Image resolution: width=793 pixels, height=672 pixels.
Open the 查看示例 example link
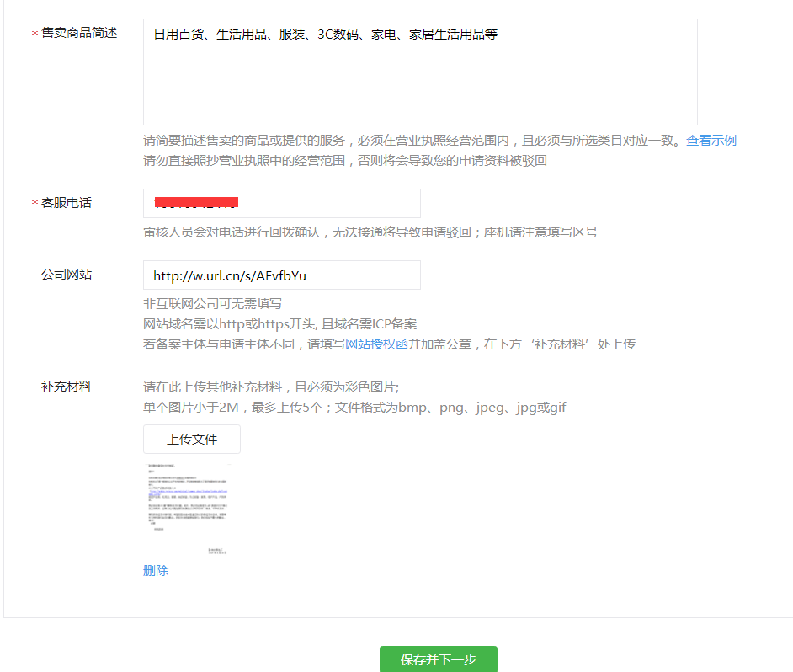711,140
